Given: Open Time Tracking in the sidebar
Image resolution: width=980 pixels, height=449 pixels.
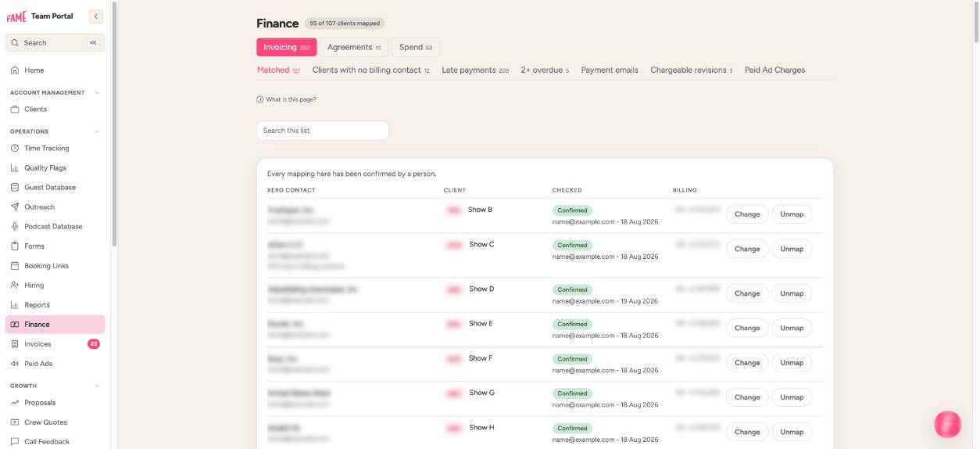Looking at the screenshot, I should pyautogui.click(x=55, y=149).
